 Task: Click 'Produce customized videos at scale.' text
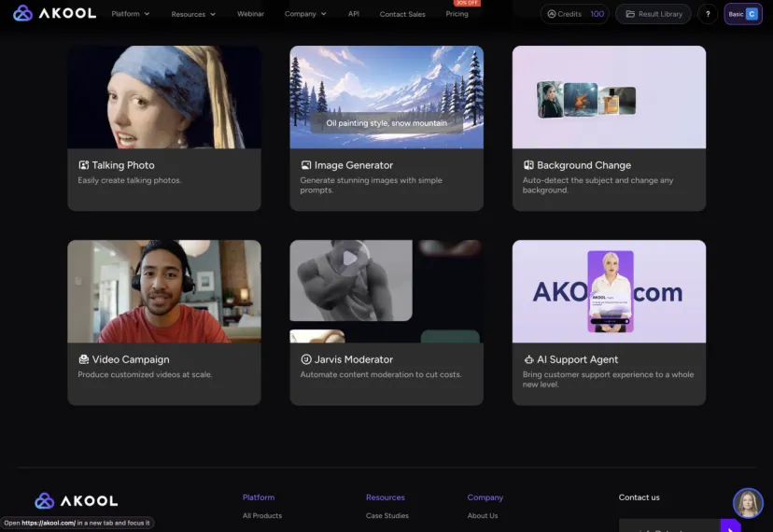pyautogui.click(x=145, y=374)
